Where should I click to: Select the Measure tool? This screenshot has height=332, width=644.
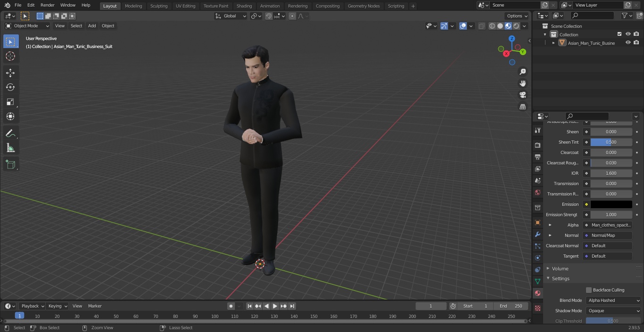click(10, 148)
